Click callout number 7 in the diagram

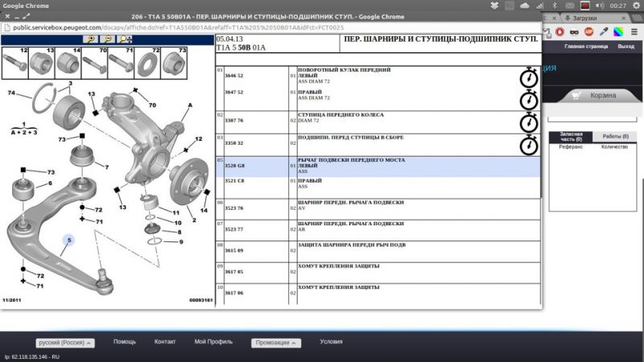107,167
